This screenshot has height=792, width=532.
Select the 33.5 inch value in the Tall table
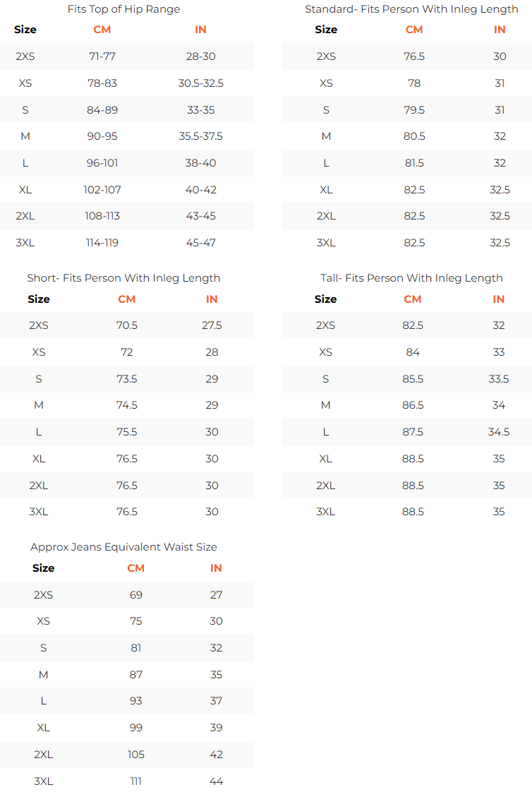tap(499, 379)
